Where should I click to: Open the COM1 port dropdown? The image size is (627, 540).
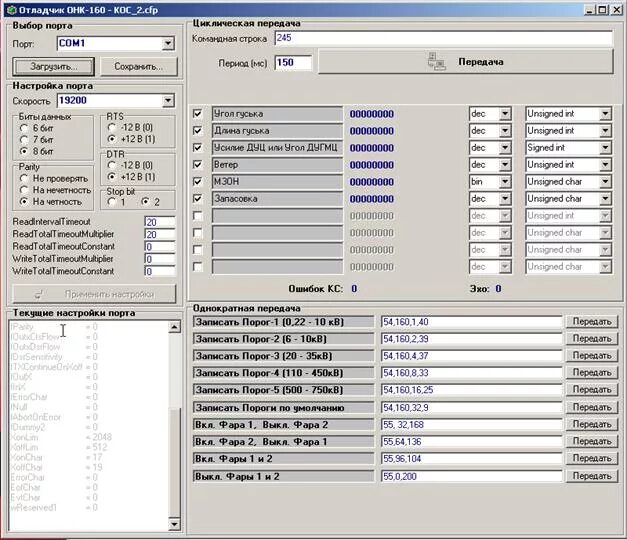168,44
